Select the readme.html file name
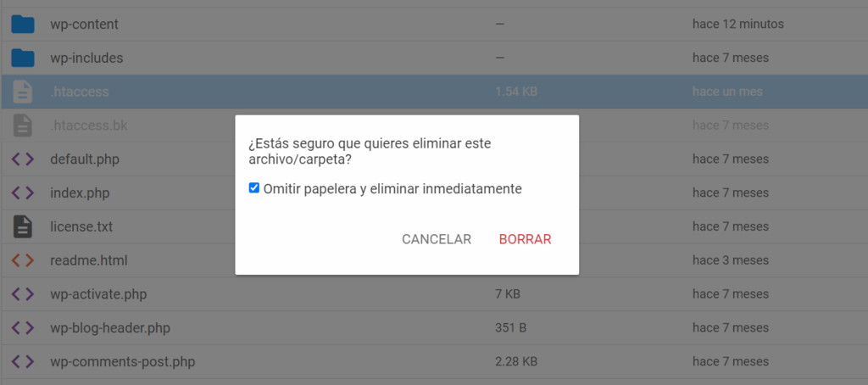 (x=88, y=260)
